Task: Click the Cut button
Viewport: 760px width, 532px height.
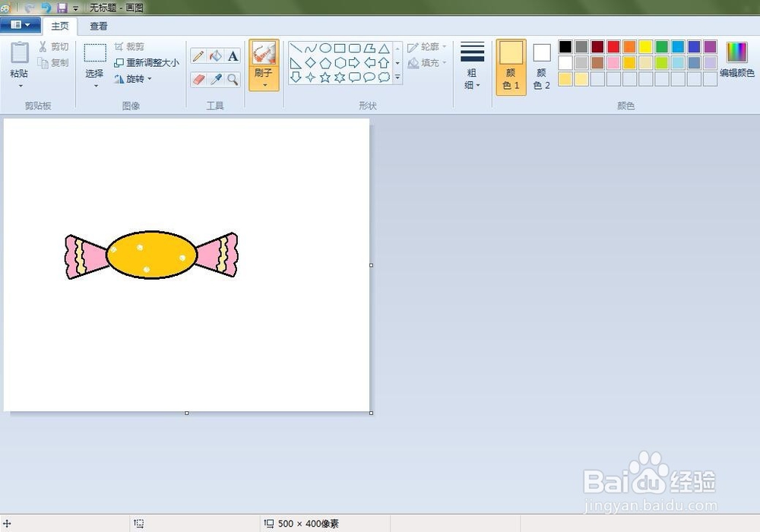Action: 54,46
